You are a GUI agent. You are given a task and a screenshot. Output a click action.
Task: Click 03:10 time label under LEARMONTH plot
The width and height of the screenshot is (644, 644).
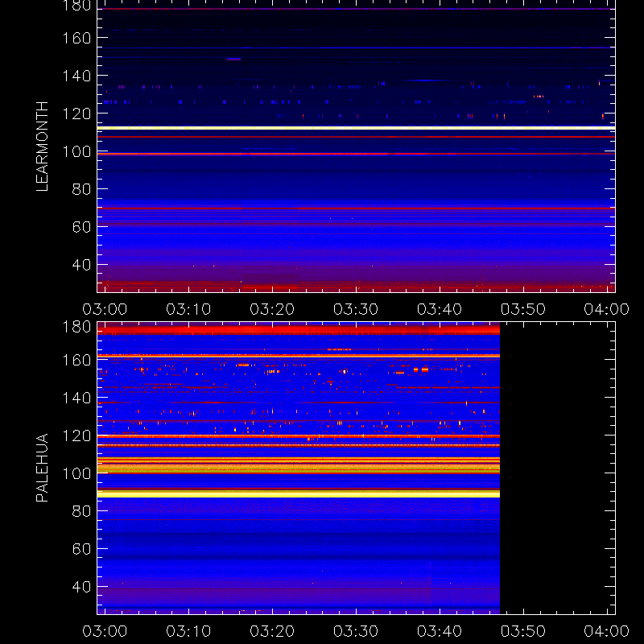[x=188, y=309]
